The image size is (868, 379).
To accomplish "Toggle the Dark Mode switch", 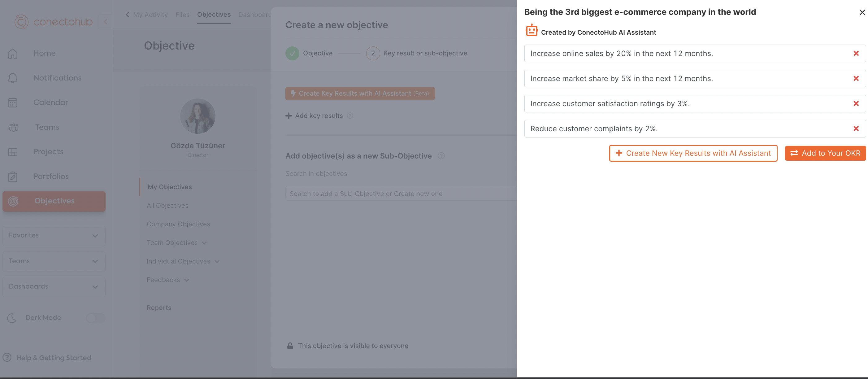I will 96,318.
